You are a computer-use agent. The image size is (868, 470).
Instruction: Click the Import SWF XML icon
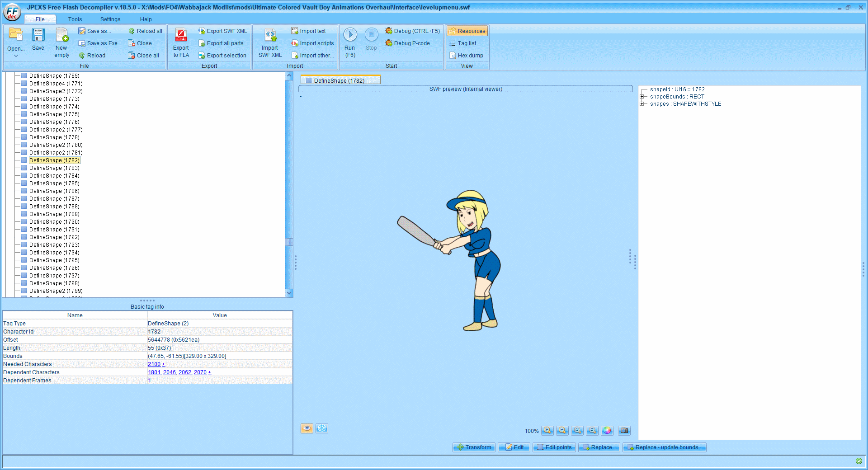270,35
